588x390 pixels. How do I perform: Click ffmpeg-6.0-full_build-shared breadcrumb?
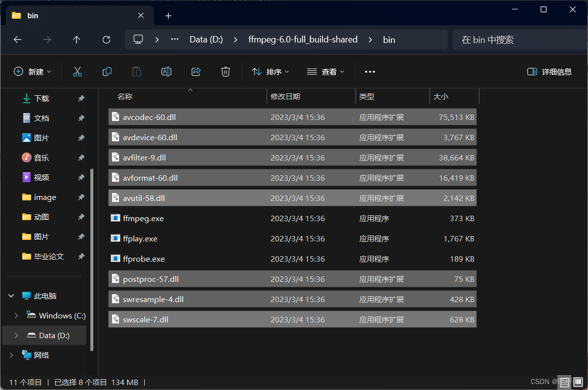[x=303, y=39]
